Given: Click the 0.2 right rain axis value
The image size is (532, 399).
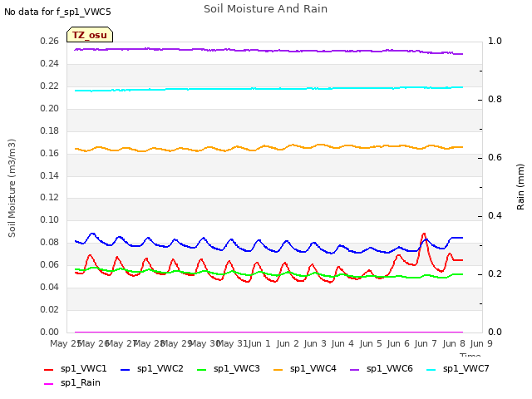Looking at the screenshot, I should click(495, 273).
